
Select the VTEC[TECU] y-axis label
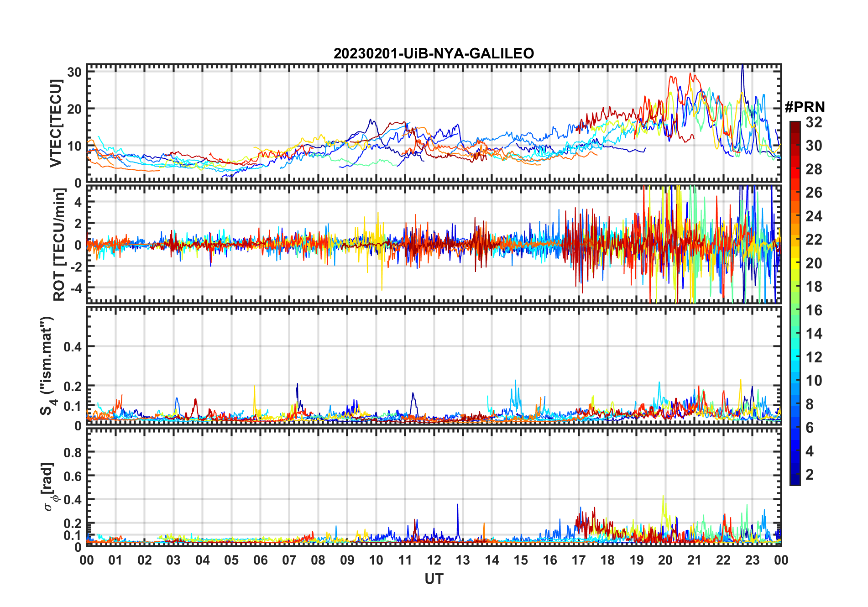(56, 123)
